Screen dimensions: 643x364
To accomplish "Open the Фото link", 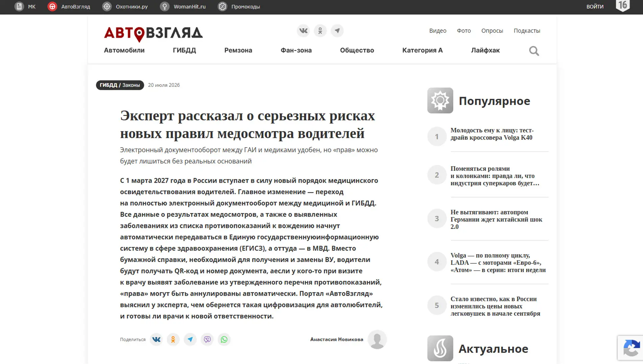I will point(464,31).
